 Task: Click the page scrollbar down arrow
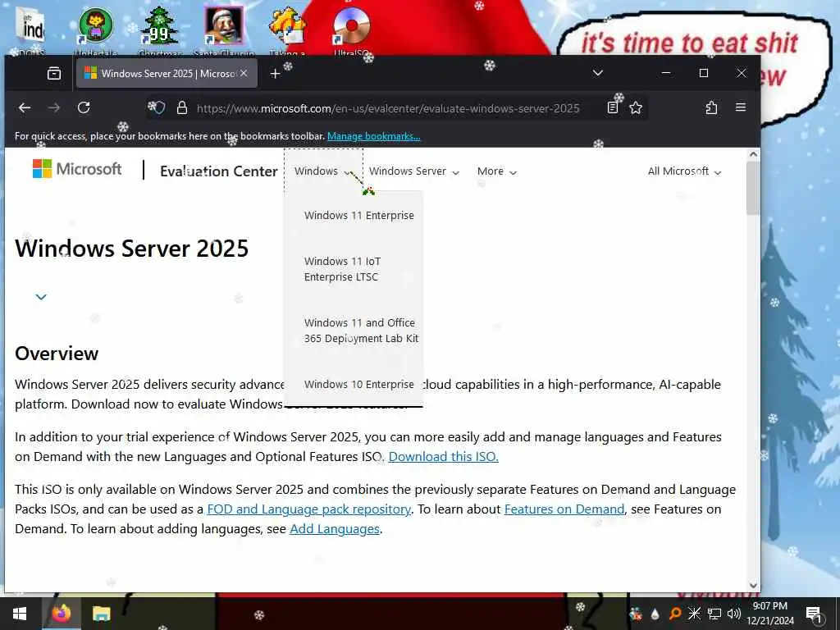tap(753, 586)
